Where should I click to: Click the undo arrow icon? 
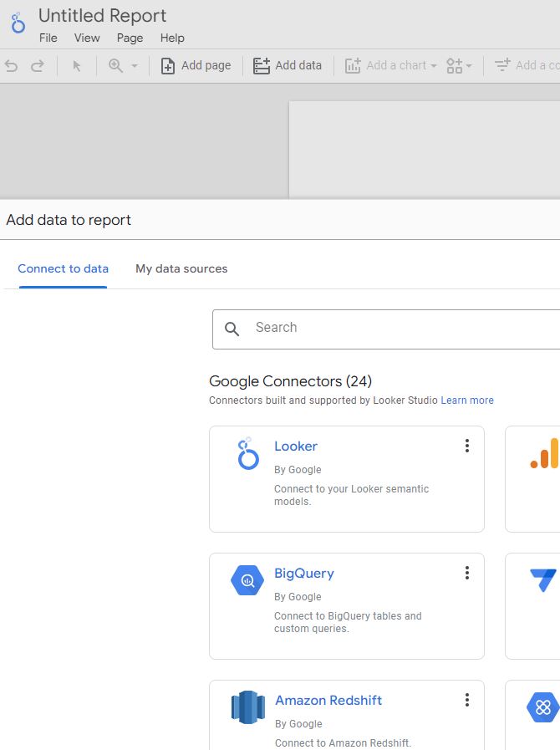(12, 66)
